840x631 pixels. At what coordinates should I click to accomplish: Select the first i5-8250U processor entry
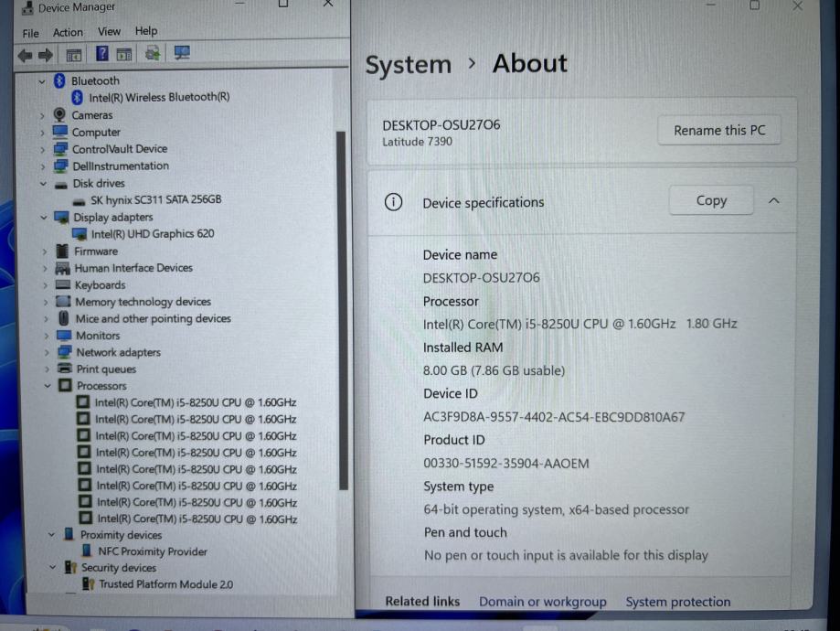pyautogui.click(x=196, y=402)
